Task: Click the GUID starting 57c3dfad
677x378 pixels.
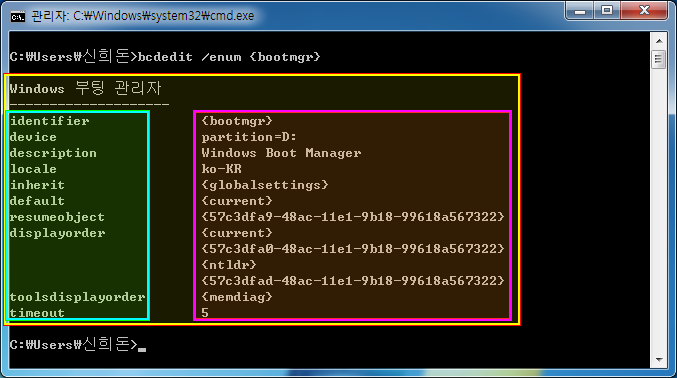Action: pyautogui.click(x=353, y=281)
